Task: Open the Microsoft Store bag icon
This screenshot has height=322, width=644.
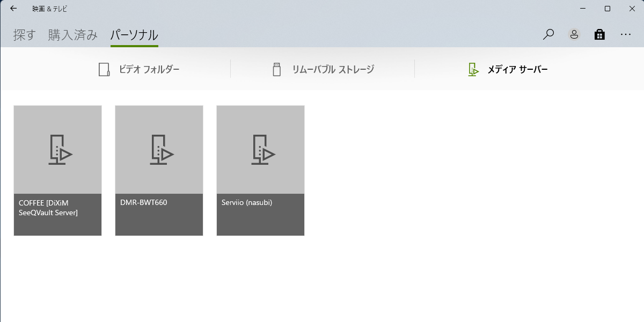Action: (599, 34)
